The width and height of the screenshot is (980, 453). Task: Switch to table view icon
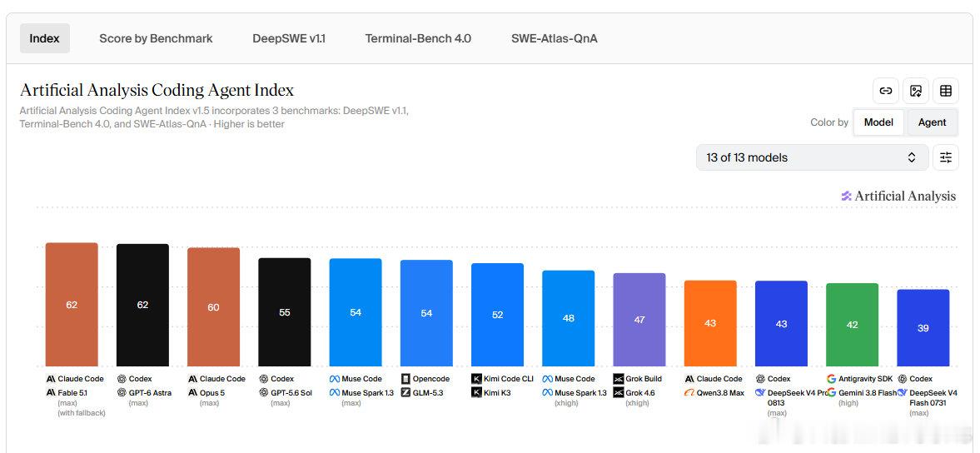(946, 91)
